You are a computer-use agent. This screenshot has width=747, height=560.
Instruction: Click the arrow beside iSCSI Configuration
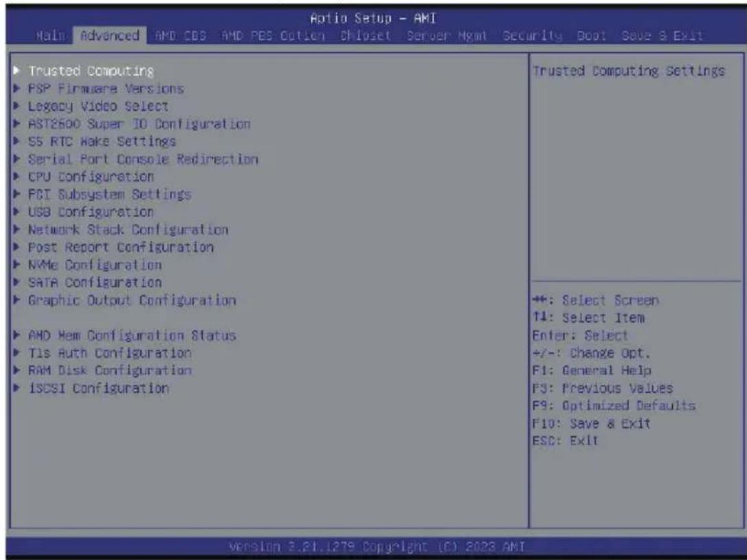click(x=16, y=388)
